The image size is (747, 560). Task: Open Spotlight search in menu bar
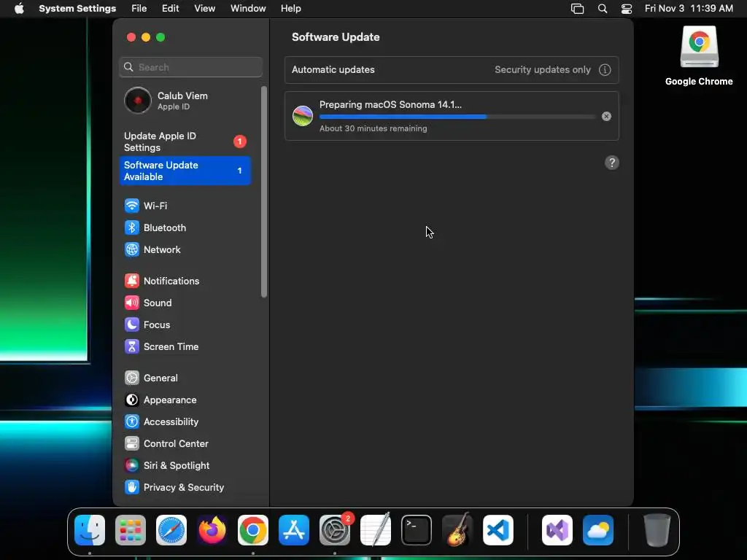point(603,9)
